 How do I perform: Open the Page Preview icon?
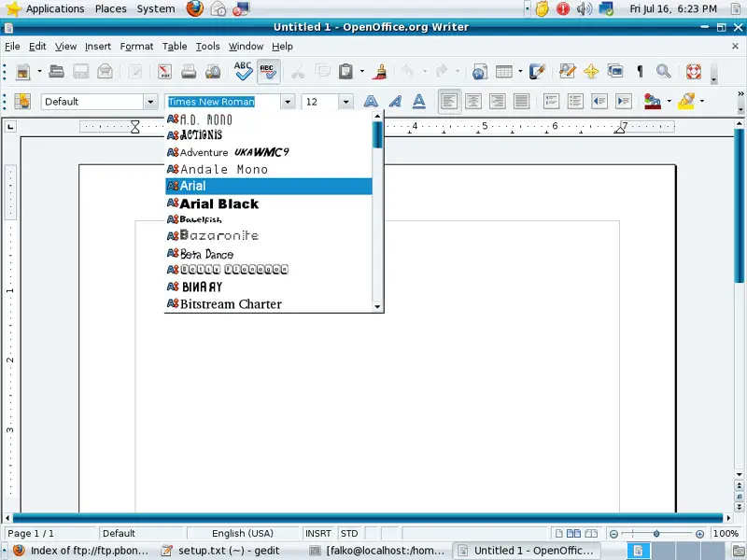[x=213, y=72]
